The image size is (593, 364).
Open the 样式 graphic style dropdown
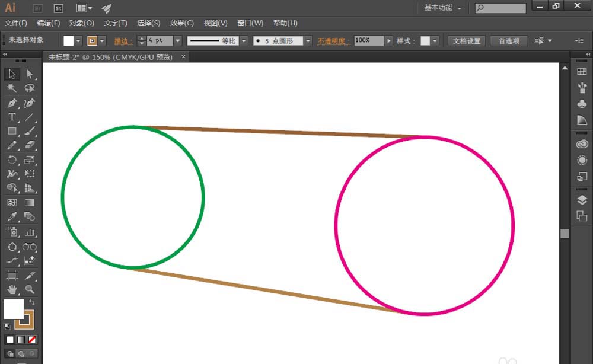(x=435, y=41)
